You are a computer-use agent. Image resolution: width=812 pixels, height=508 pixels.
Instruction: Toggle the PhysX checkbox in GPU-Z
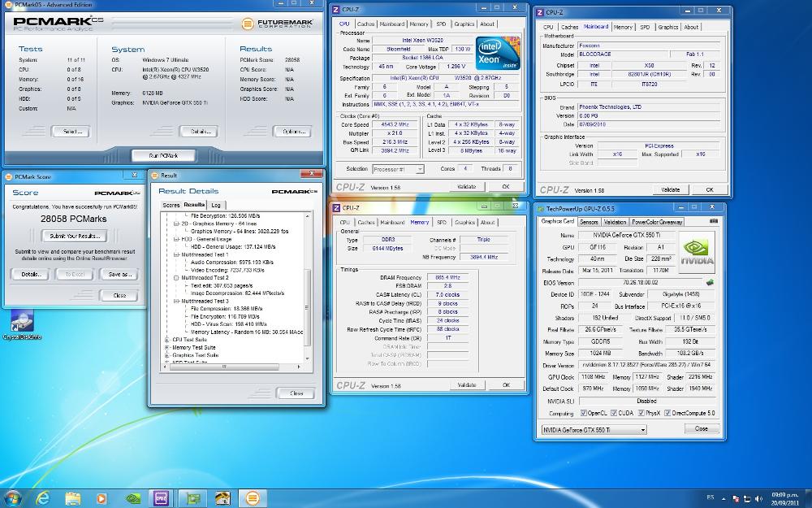[x=641, y=413]
